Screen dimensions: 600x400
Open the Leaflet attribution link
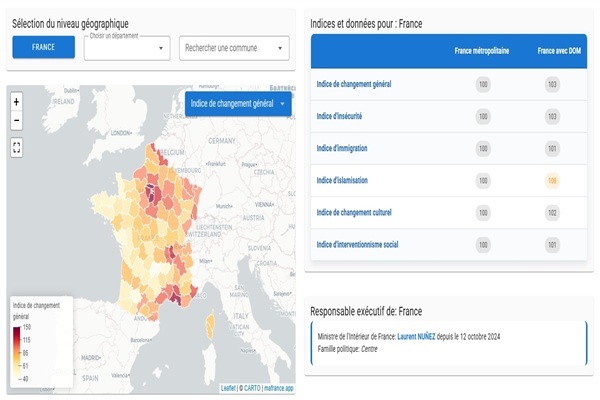tap(228, 387)
